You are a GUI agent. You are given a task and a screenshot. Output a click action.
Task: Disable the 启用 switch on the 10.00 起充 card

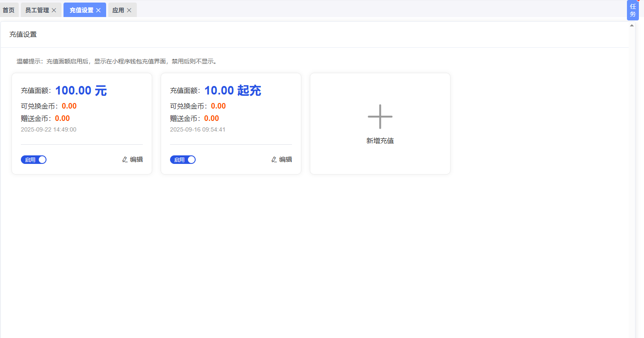pos(183,160)
